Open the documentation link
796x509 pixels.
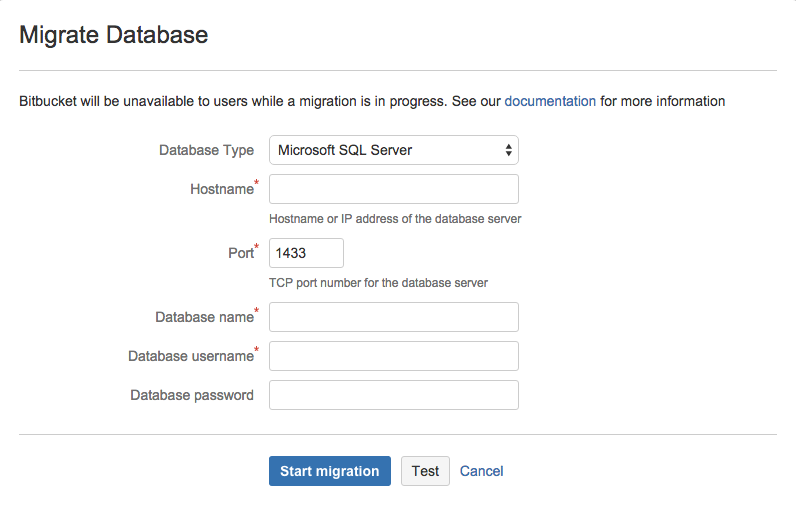tap(550, 101)
